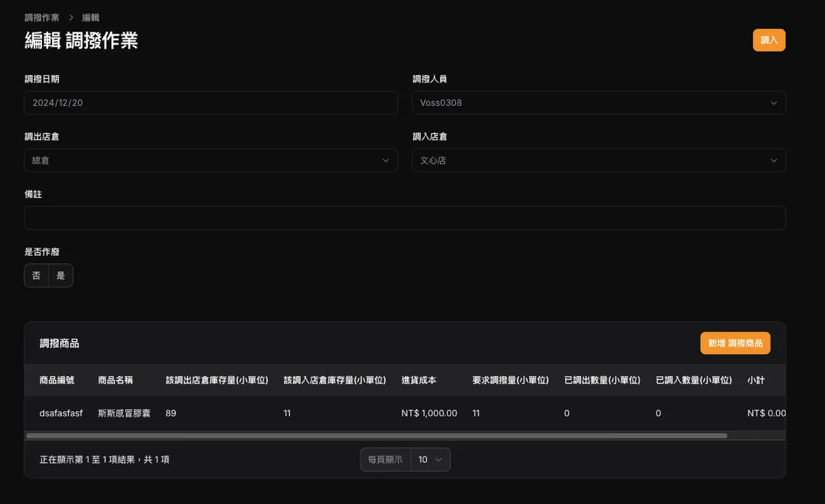Image resolution: width=825 pixels, height=504 pixels.
Task: Open the 調出店倉 dropdown showing 總倉
Action: (x=211, y=160)
